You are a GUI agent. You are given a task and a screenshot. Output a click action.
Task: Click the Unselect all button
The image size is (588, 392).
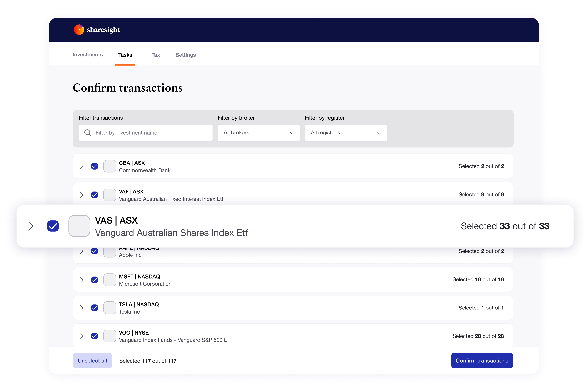92,360
